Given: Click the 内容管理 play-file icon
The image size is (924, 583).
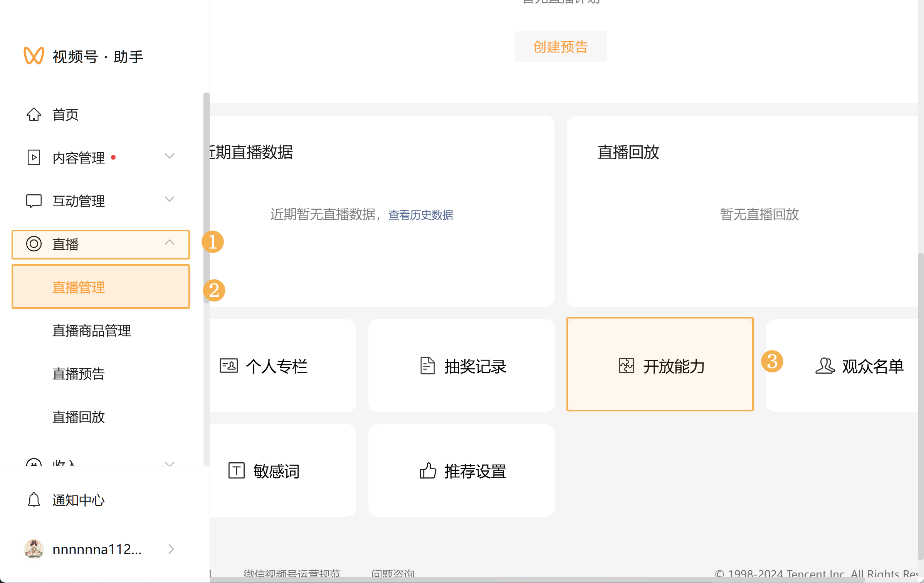Looking at the screenshot, I should click(x=34, y=157).
